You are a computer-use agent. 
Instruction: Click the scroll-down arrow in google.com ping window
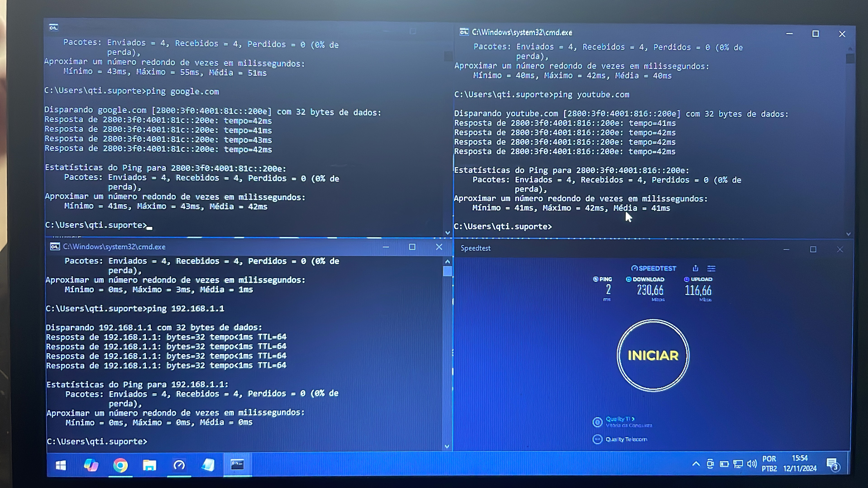pyautogui.click(x=448, y=232)
